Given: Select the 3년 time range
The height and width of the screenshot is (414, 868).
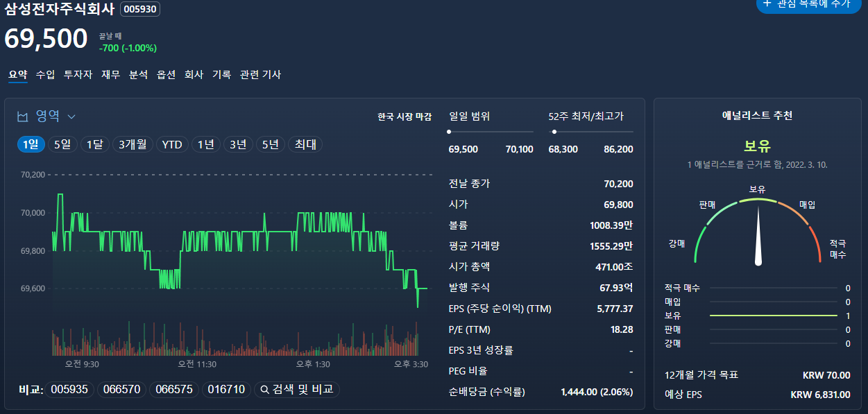Looking at the screenshot, I should click(238, 144).
